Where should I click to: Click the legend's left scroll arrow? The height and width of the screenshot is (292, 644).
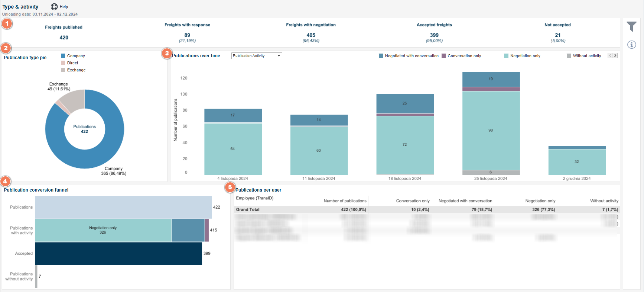tap(610, 55)
